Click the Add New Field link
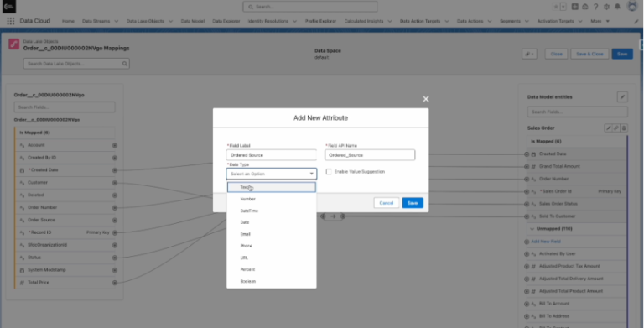 pos(545,242)
